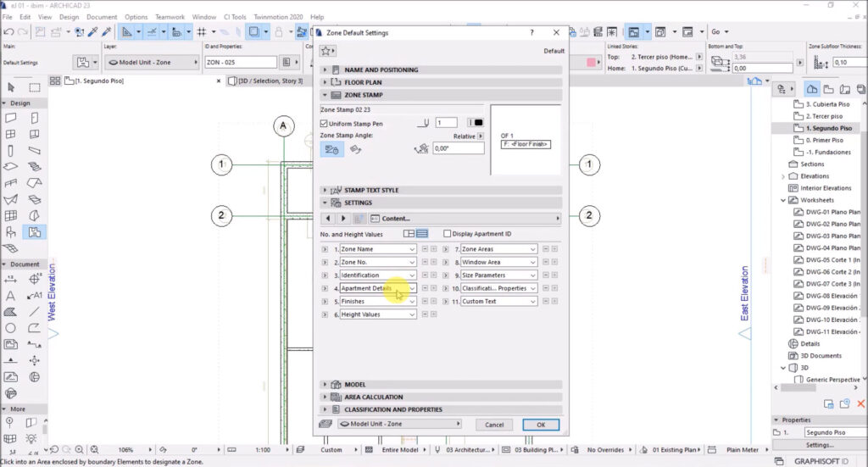
Task: Uncheck Uniform Stamp Pen checkbox
Action: tap(325, 124)
